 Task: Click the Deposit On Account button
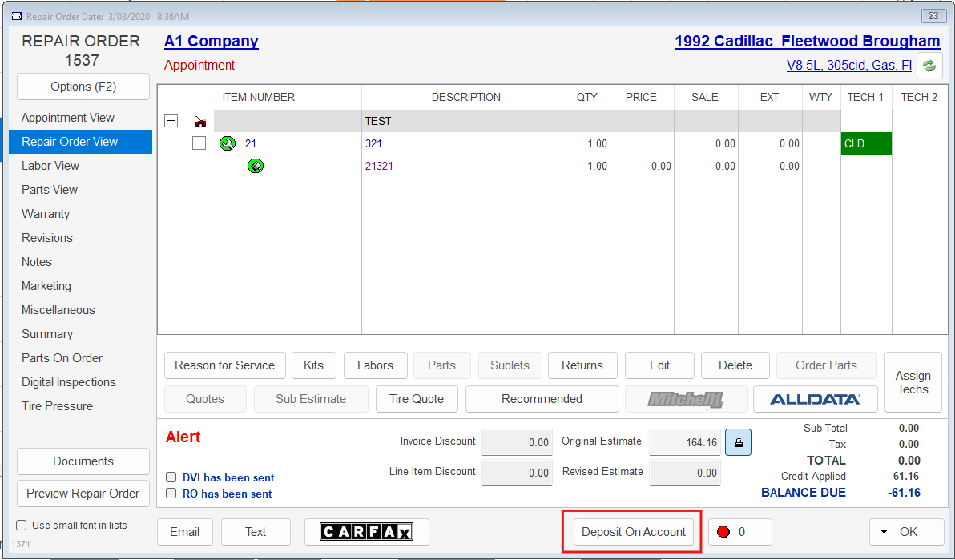pyautogui.click(x=634, y=532)
